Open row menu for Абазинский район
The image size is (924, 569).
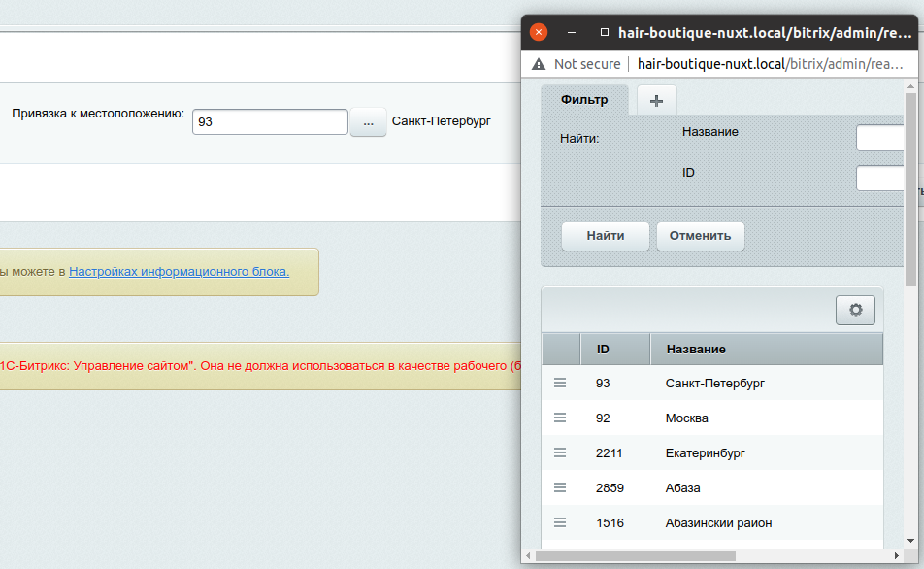click(x=560, y=523)
